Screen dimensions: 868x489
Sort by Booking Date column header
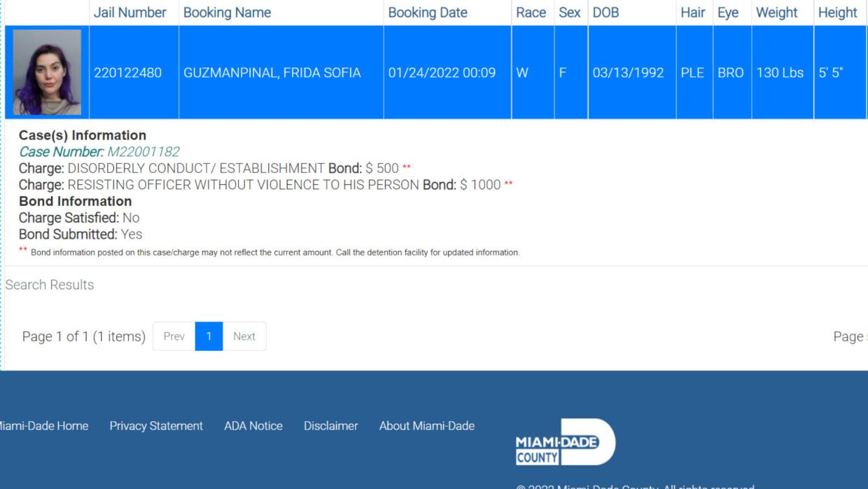point(428,13)
